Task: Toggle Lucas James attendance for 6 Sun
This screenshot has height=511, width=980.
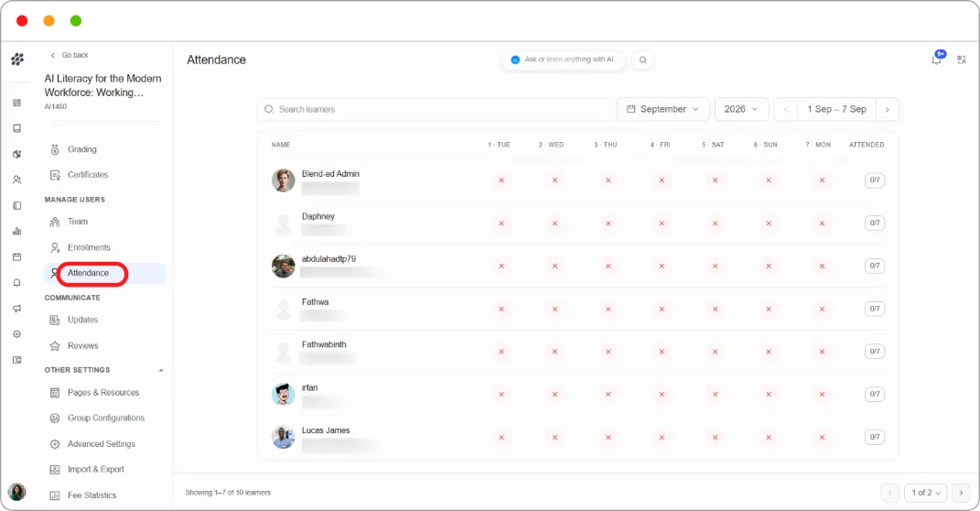Action: point(769,437)
